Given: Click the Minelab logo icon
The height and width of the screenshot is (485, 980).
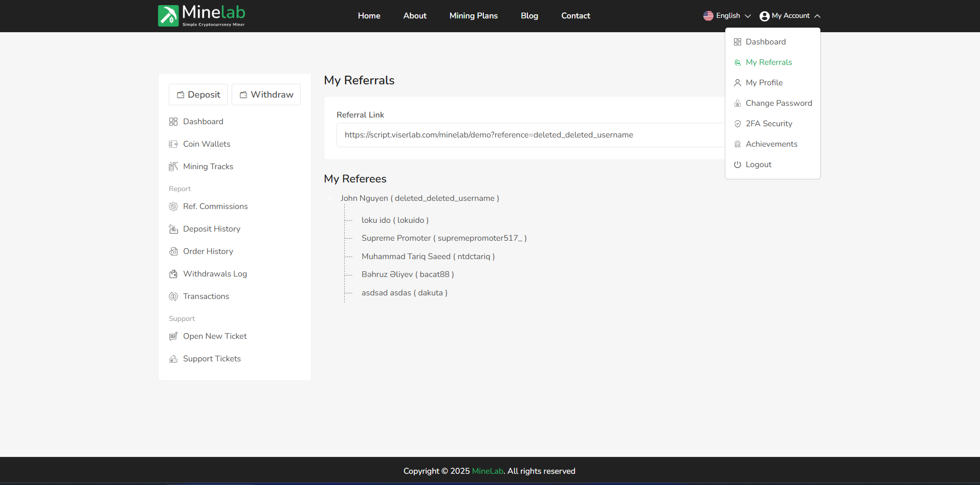Looking at the screenshot, I should click(168, 16).
